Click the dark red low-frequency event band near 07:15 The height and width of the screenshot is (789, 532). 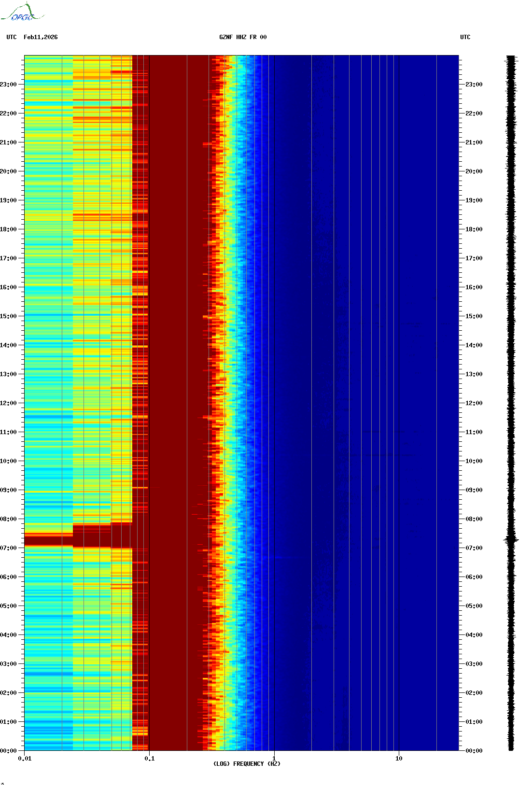point(48,540)
